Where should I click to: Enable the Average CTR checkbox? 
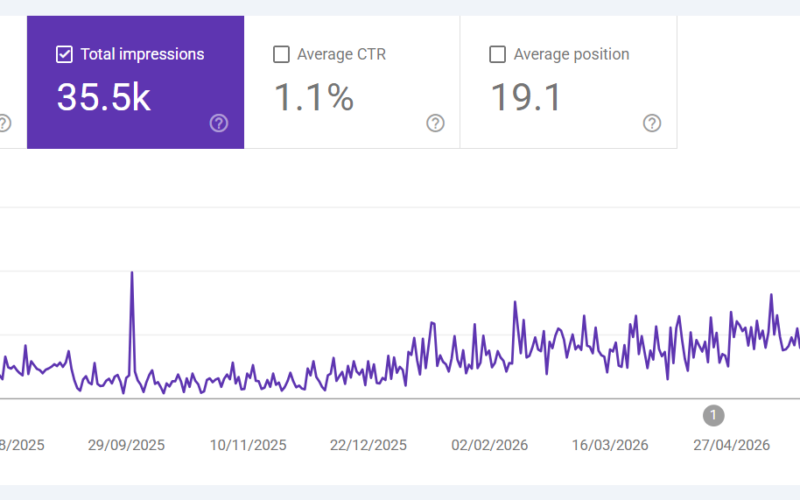(281, 54)
